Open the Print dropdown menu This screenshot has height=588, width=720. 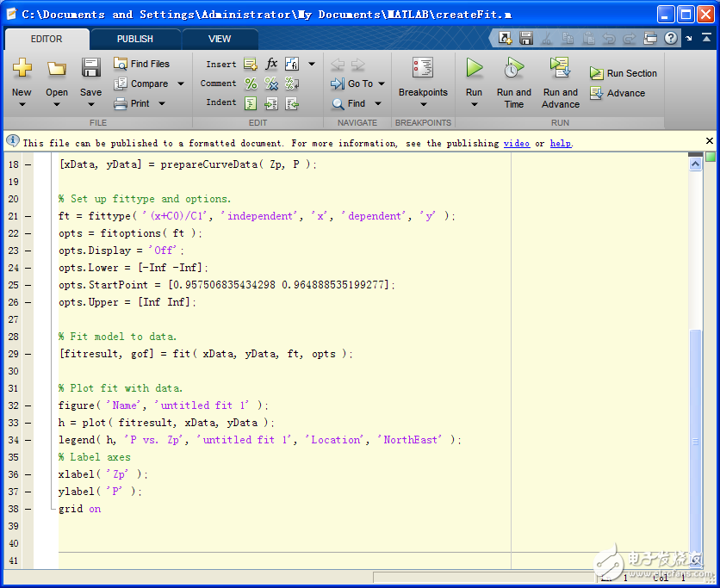[161, 103]
